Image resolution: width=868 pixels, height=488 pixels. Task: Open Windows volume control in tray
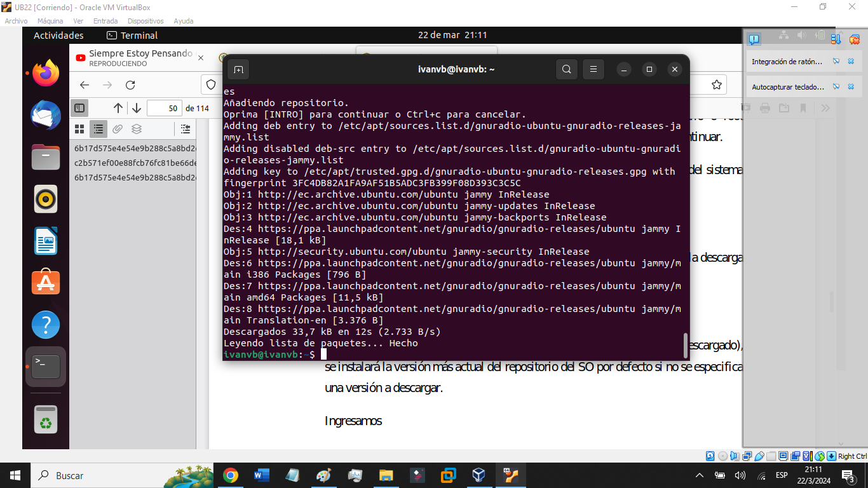(x=740, y=475)
